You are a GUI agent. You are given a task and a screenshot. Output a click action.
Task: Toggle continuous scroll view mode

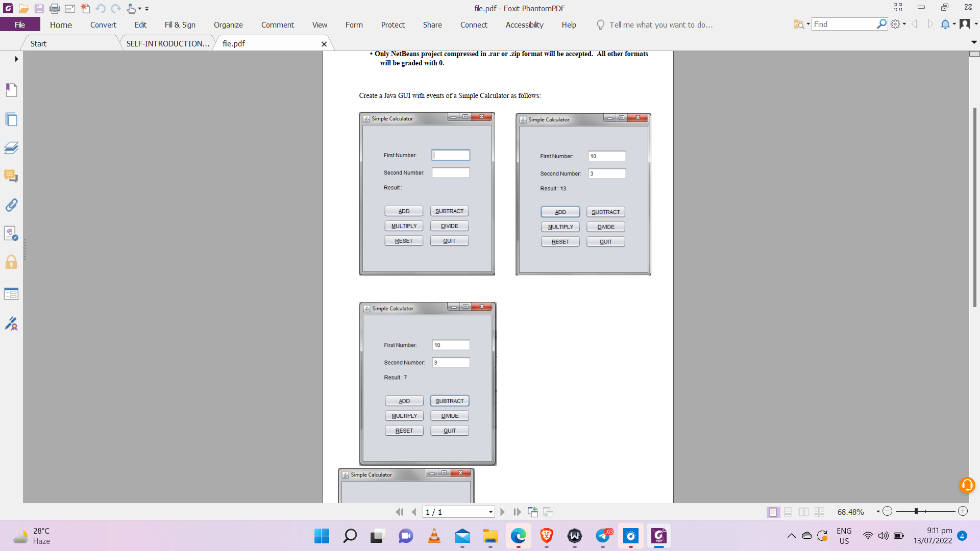coord(787,512)
